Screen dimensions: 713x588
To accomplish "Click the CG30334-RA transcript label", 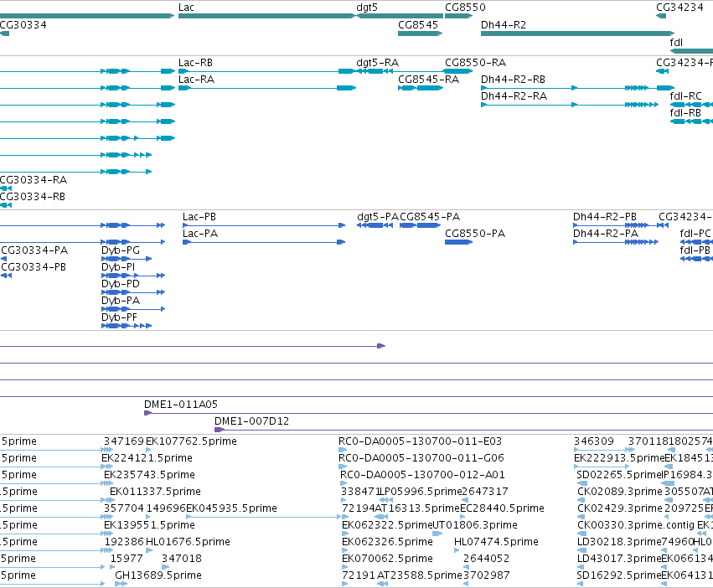I will point(34,180).
